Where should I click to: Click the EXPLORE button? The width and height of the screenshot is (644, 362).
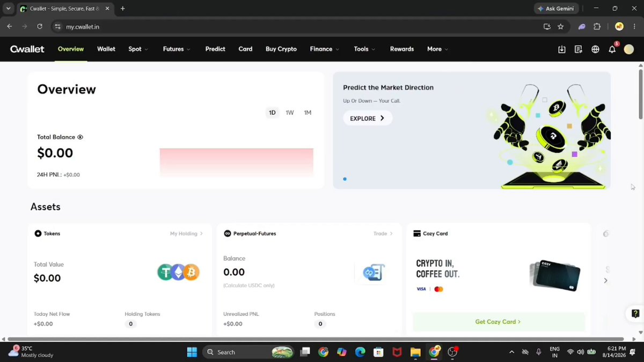(368, 118)
